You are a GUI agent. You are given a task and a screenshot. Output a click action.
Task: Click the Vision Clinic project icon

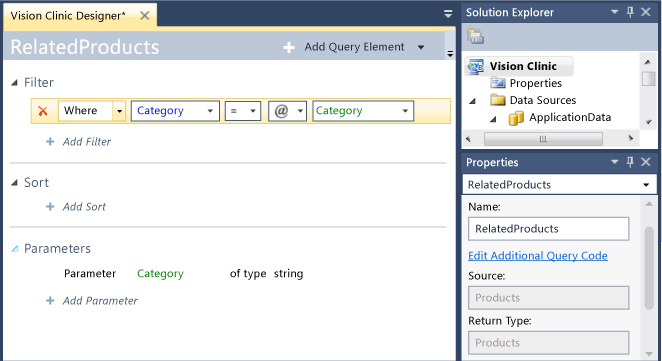[x=476, y=66]
